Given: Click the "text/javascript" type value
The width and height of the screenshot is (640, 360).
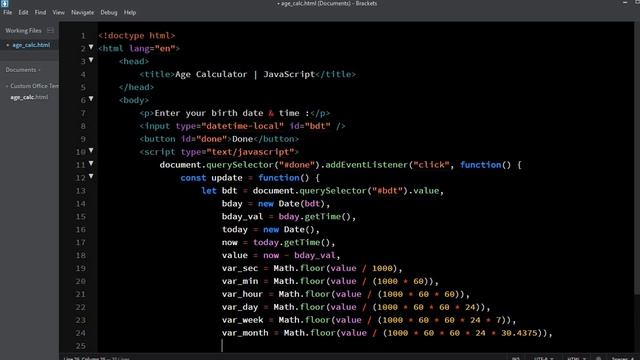Looking at the screenshot, I should (x=250, y=152).
